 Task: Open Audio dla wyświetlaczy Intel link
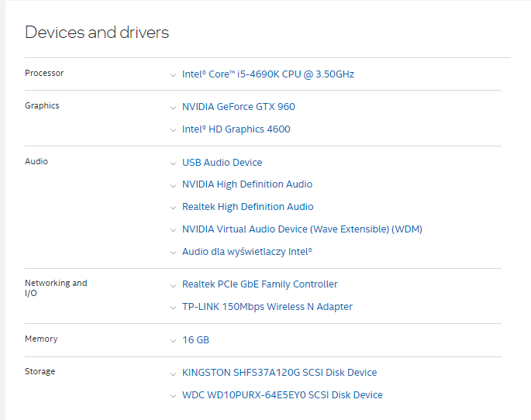pos(247,252)
